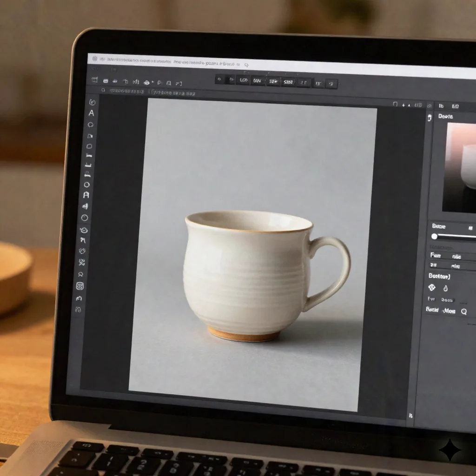The width and height of the screenshot is (476, 476).
Task: Click the play-arrow button before 'LOD'
Action: coord(231,80)
